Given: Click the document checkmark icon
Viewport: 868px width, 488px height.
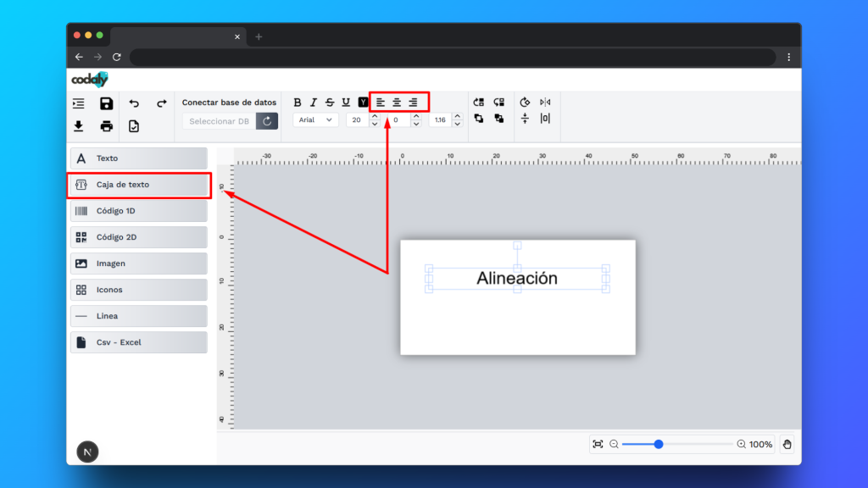Looking at the screenshot, I should pos(134,126).
